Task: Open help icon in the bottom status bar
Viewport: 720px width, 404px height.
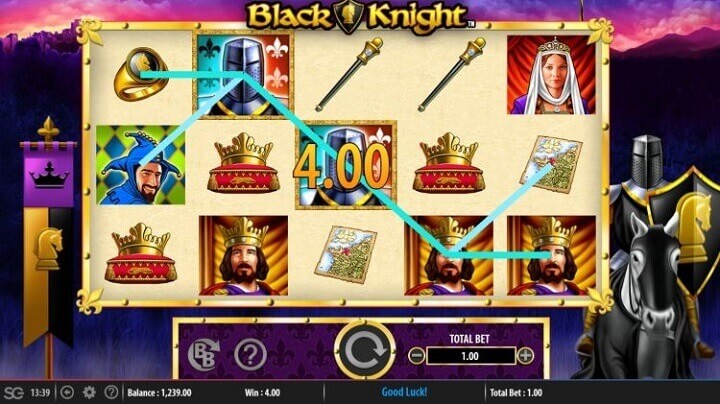Action: [111, 393]
